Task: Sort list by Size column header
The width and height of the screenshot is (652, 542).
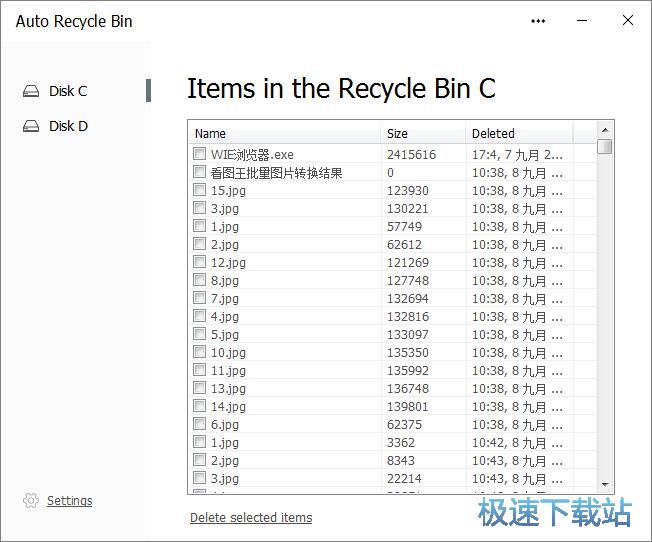Action: click(x=423, y=134)
